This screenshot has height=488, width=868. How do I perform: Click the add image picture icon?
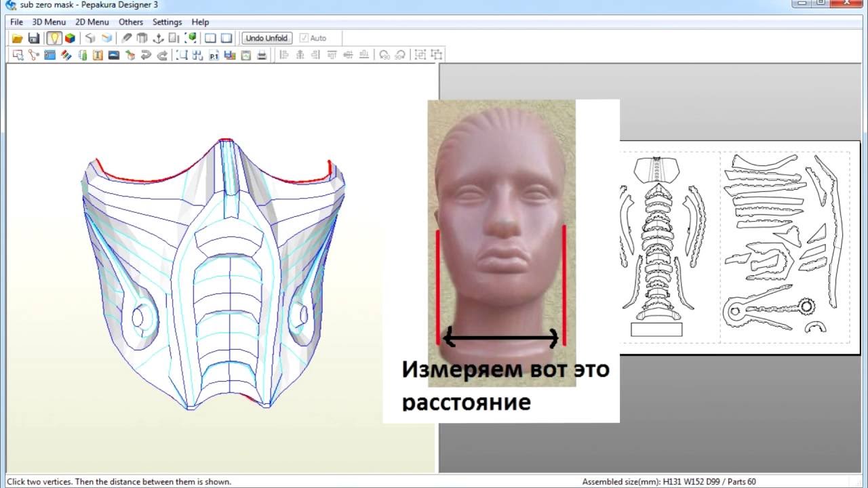(114, 55)
